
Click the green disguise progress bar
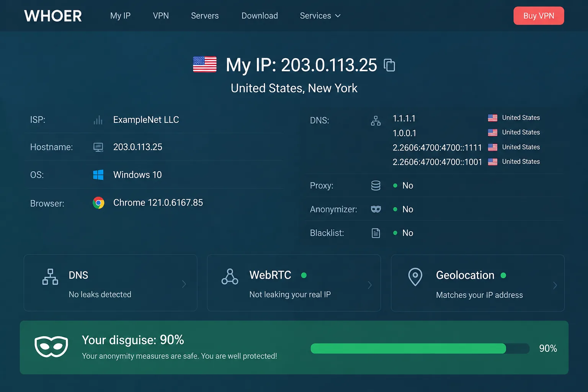[x=420, y=348]
